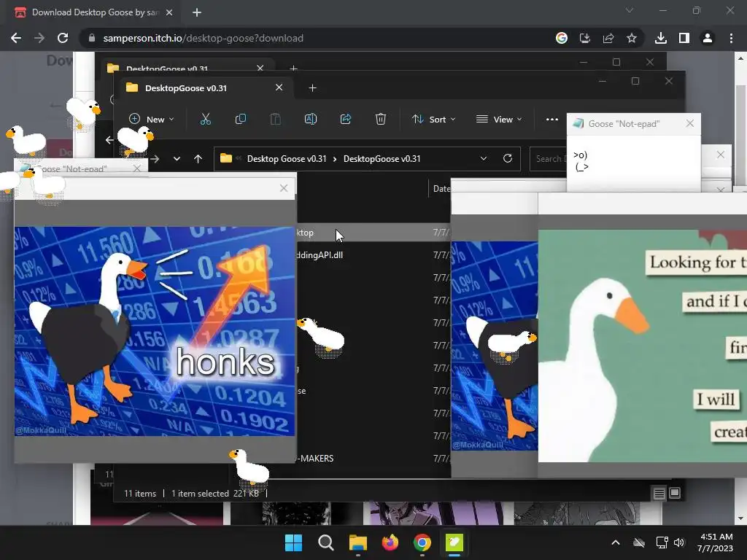747x560 pixels.
Task: Select the item ending in -MAKERS
Action: [315, 458]
